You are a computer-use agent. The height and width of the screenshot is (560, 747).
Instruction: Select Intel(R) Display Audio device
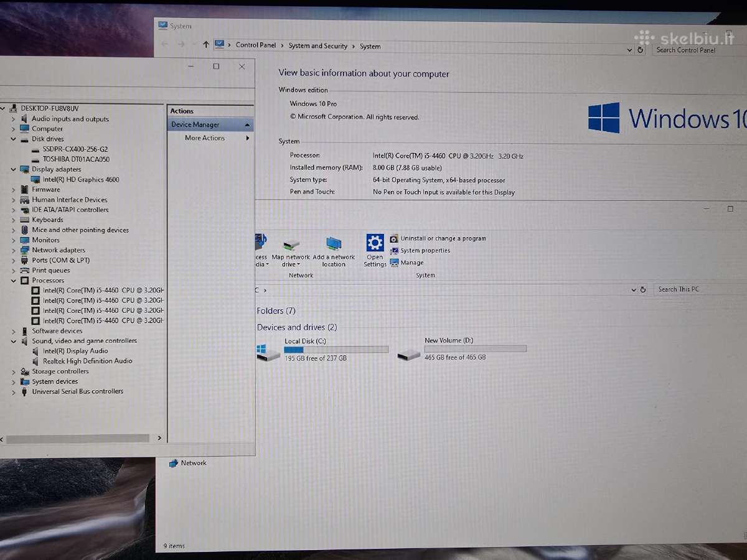point(75,351)
